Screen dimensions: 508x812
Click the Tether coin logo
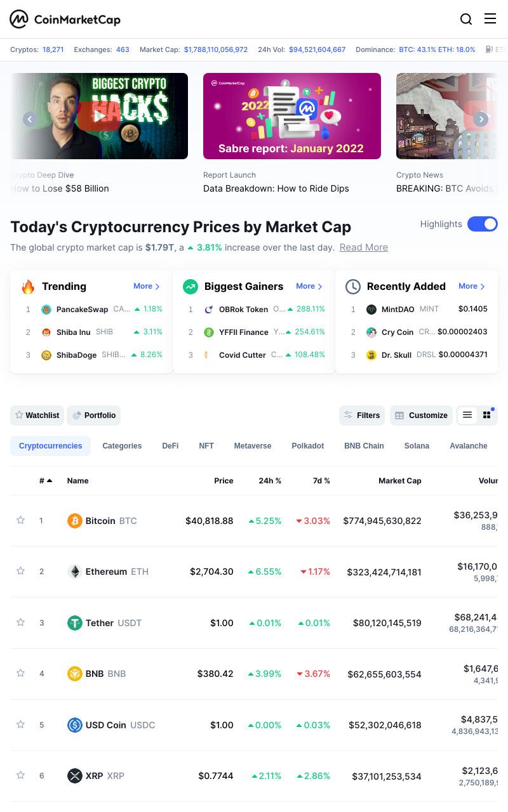75,623
